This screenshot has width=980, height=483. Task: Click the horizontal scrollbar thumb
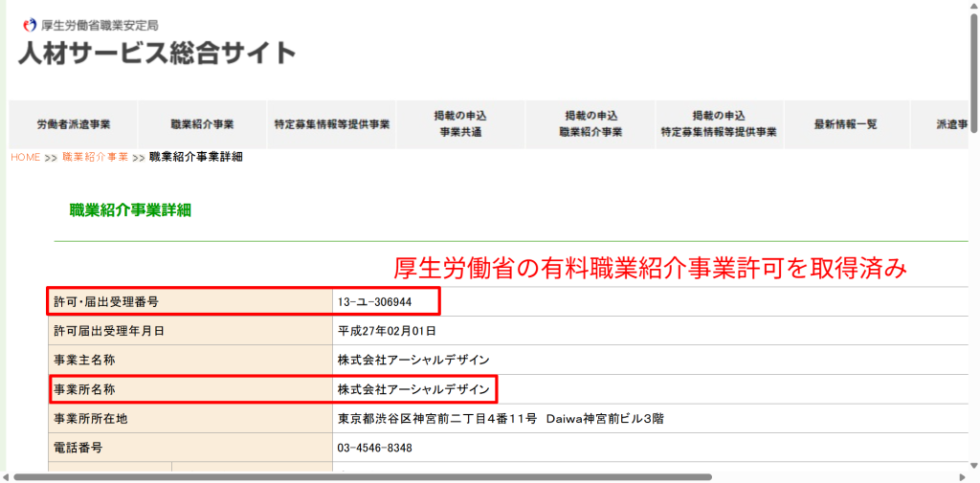(x=363, y=477)
